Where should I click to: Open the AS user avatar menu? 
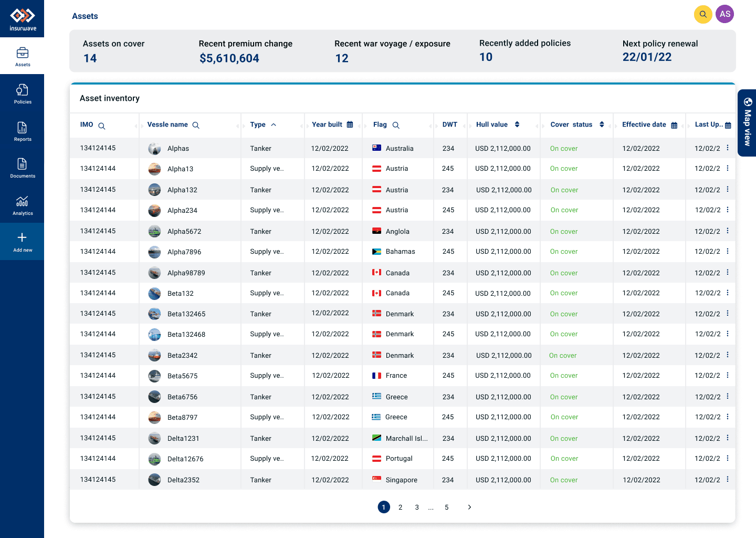pos(725,14)
